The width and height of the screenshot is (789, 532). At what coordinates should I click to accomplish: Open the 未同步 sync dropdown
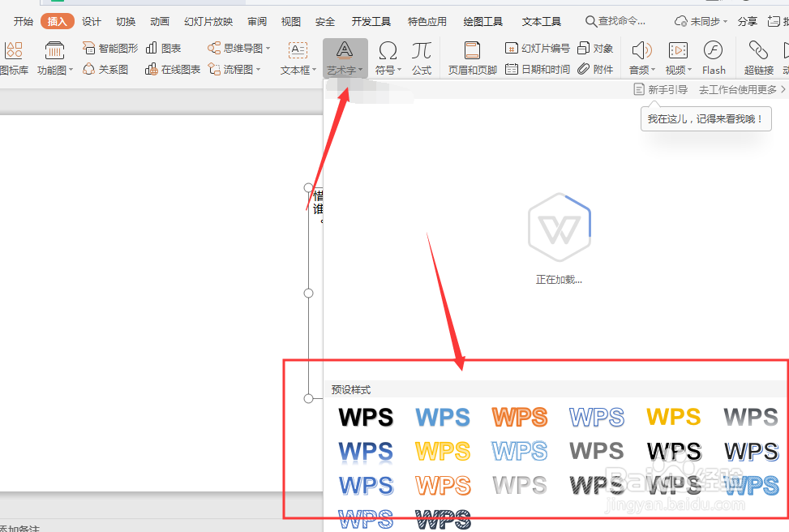701,21
